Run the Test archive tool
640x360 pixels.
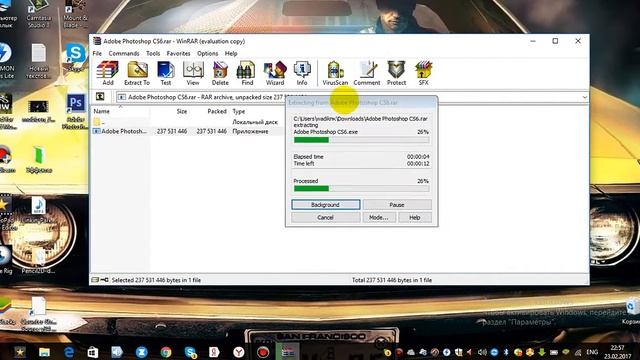[166, 73]
